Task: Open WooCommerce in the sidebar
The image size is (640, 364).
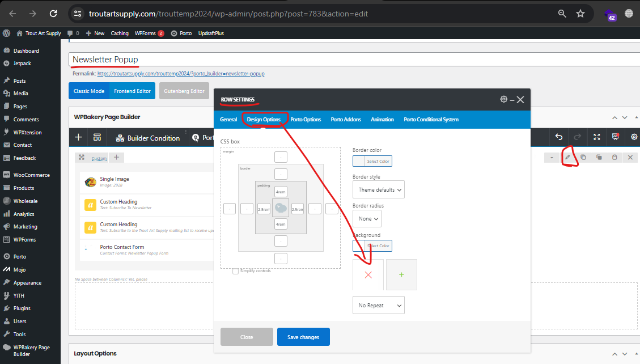Action: tap(30, 175)
